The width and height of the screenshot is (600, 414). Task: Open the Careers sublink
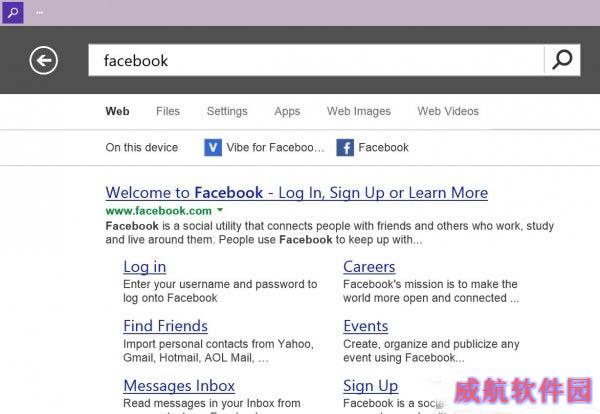point(369,267)
